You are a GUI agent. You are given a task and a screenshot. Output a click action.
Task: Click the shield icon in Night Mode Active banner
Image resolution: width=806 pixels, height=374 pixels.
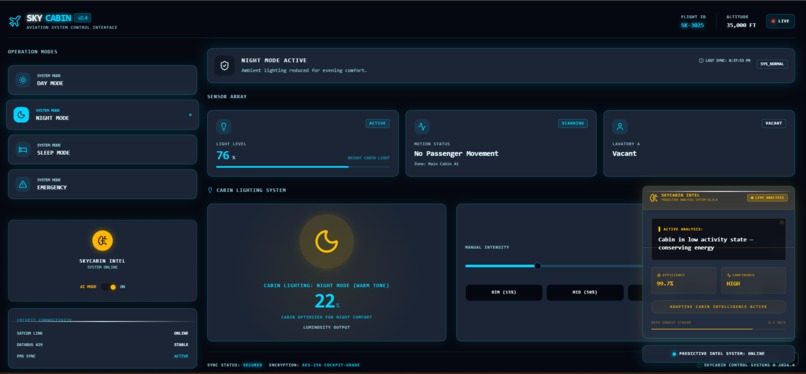(x=225, y=66)
